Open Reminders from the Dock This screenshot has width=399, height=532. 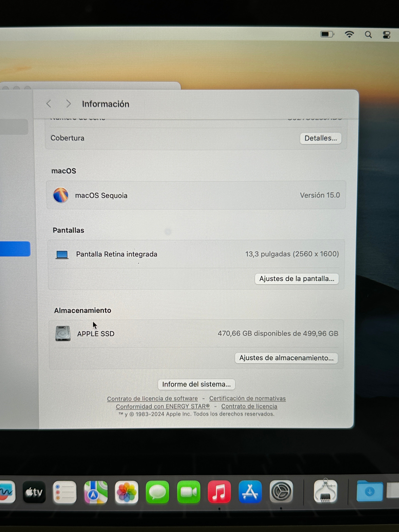[x=65, y=492]
